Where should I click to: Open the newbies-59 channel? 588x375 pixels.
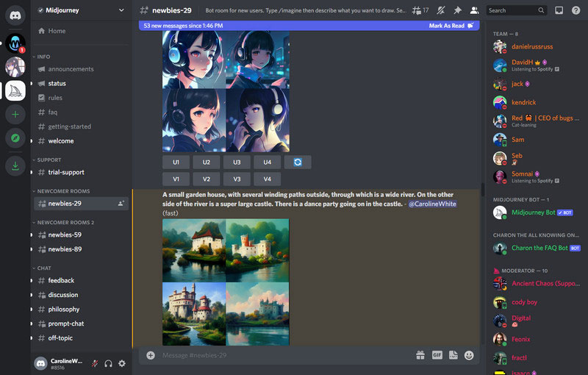81,235
